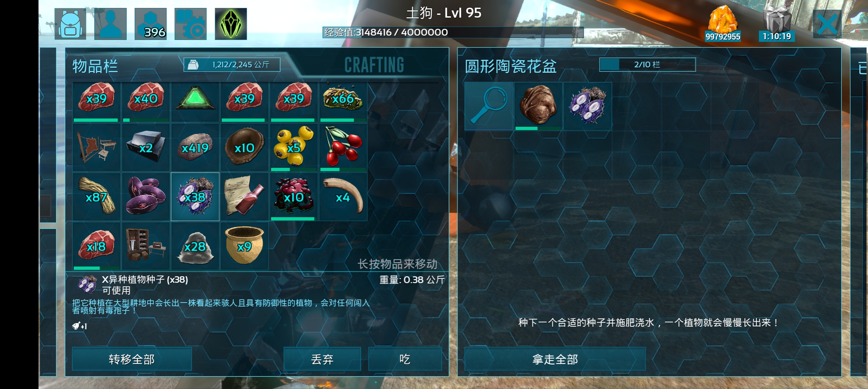Select the fertilizer item in flower pot
The width and height of the screenshot is (868, 389).
538,106
